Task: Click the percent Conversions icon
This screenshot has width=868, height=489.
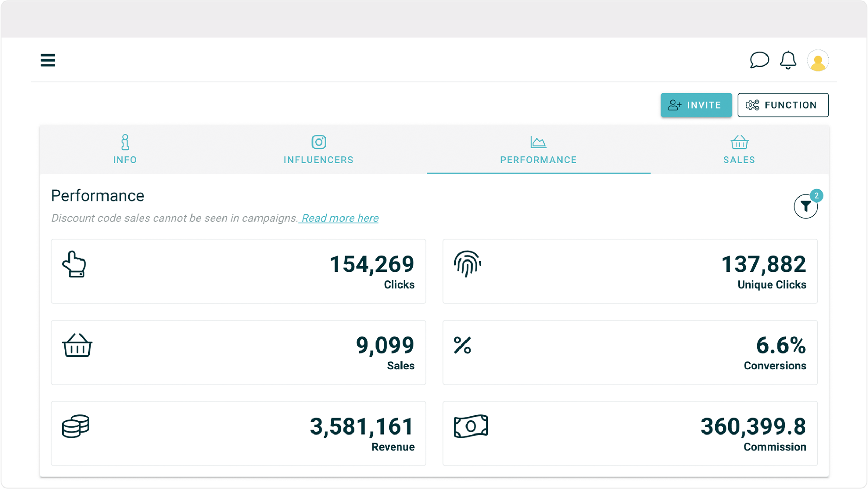Action: coord(462,345)
